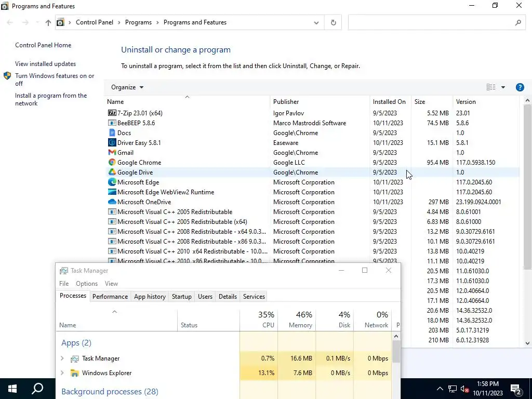Viewport: 532px width, 399px height.
Task: Open taskbar search
Action: pos(37,389)
